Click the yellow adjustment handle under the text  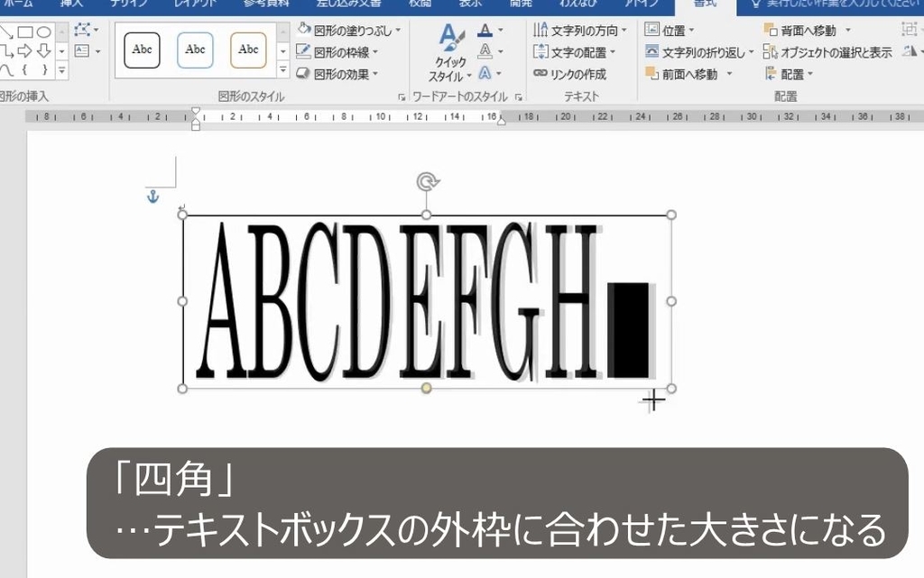click(427, 389)
